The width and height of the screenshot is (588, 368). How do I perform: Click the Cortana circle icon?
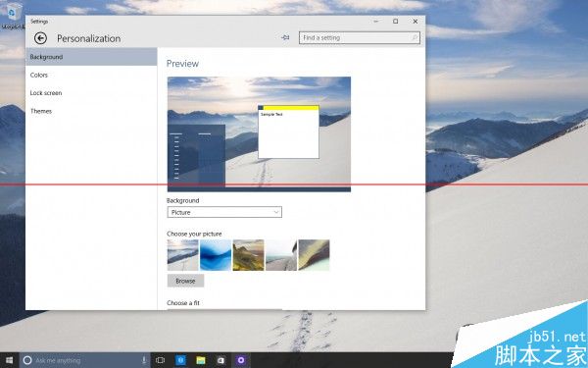pyautogui.click(x=27, y=360)
